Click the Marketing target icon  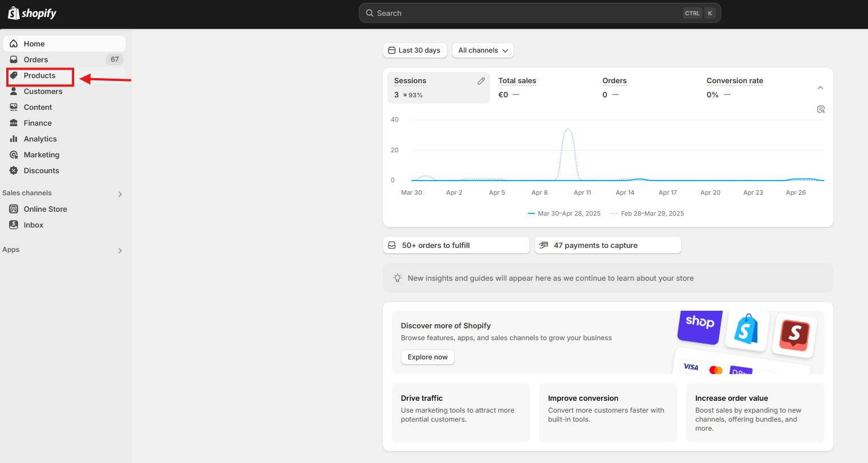click(14, 155)
